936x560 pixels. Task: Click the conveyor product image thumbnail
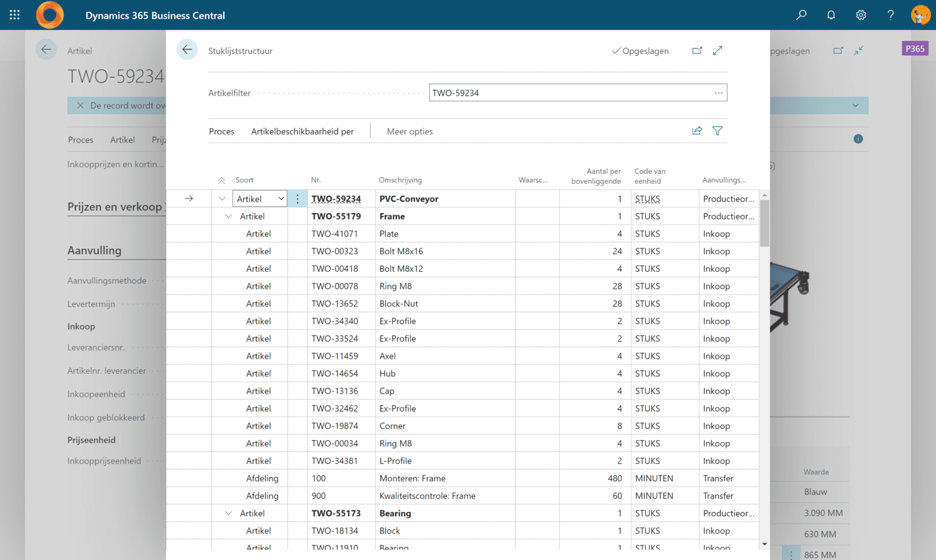coord(790,297)
